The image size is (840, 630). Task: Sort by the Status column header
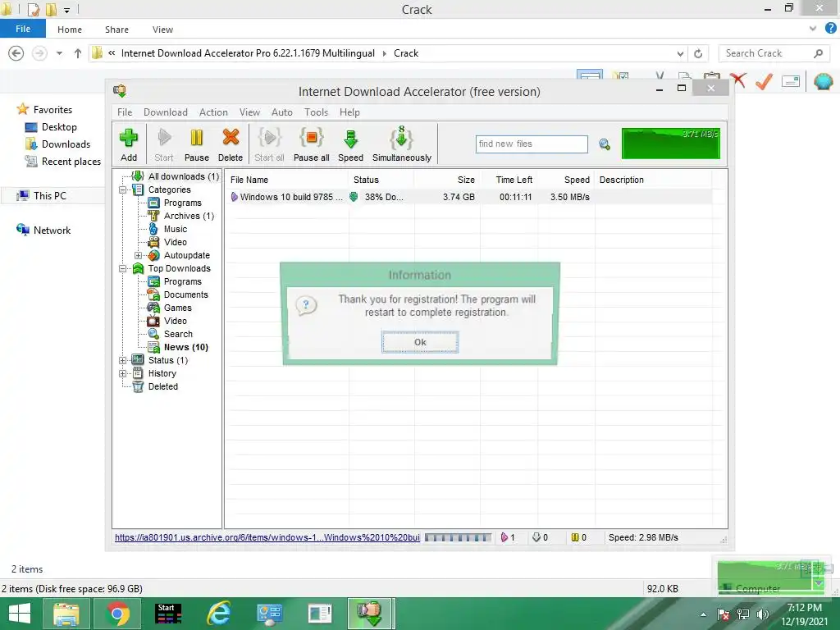coord(381,180)
